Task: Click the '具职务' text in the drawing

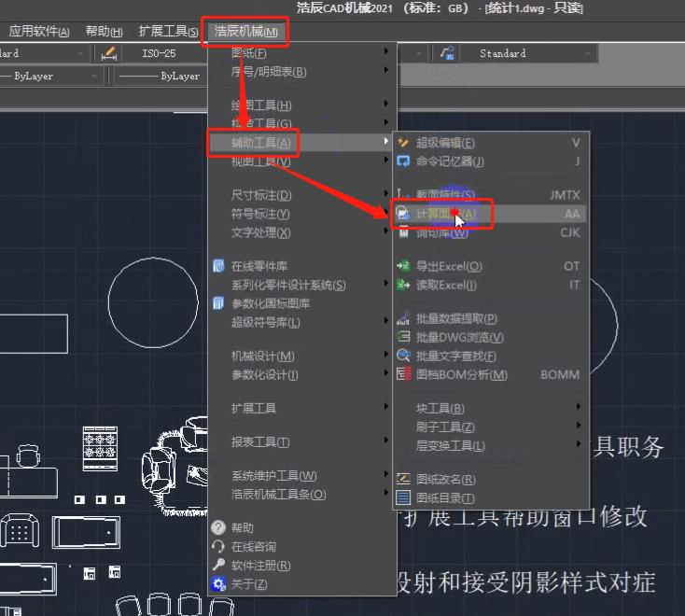Action: 628,447
